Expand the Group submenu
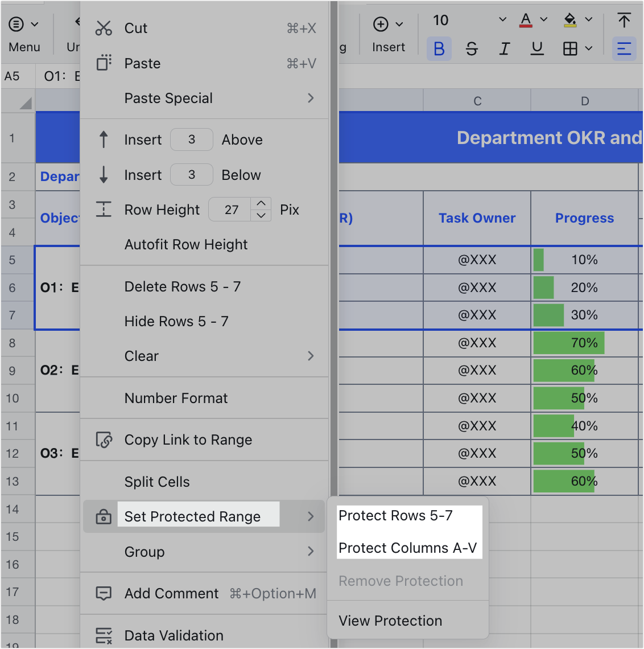The width and height of the screenshot is (644, 649). point(311,551)
